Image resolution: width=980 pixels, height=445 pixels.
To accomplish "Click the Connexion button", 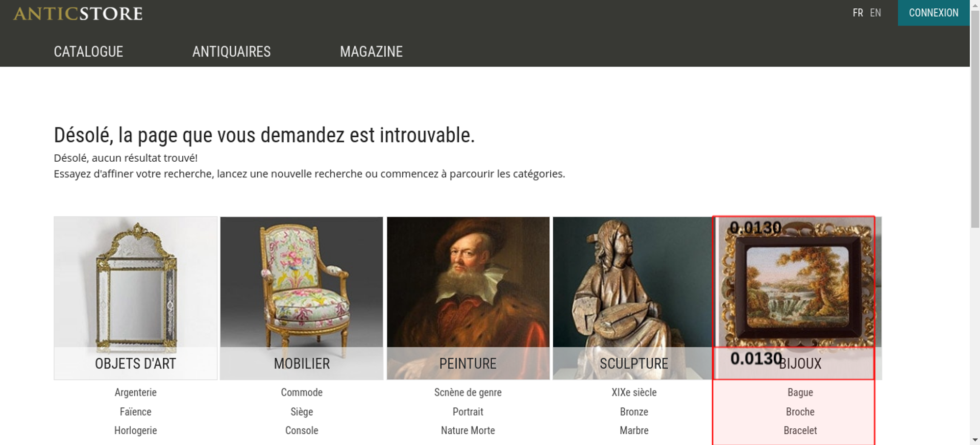I will click(x=933, y=13).
